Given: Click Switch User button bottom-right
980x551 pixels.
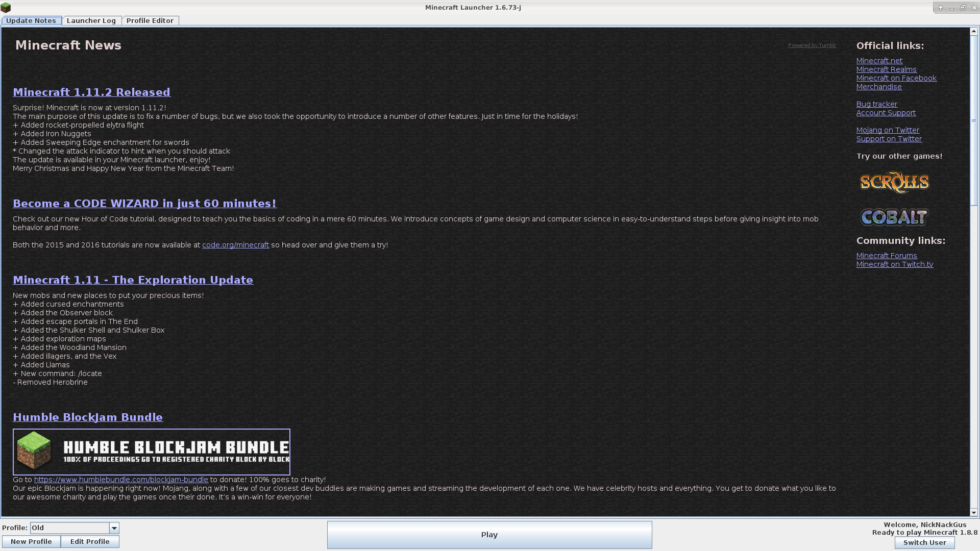Looking at the screenshot, I should pos(924,542).
